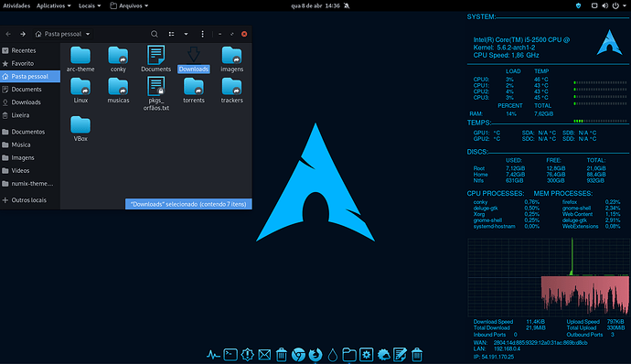This screenshot has height=364, width=631.
Task: Open the view options dropdown arrow in Files
Action: [186, 34]
